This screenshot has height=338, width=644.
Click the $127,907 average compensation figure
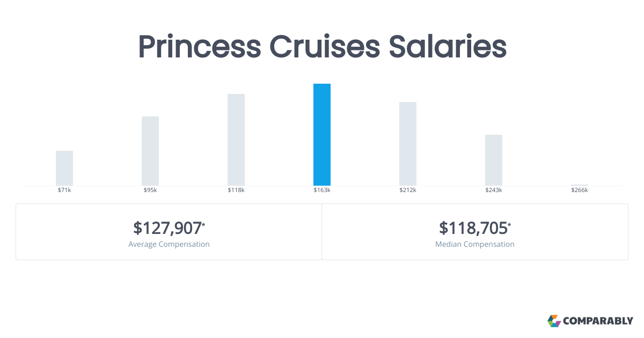[168, 228]
